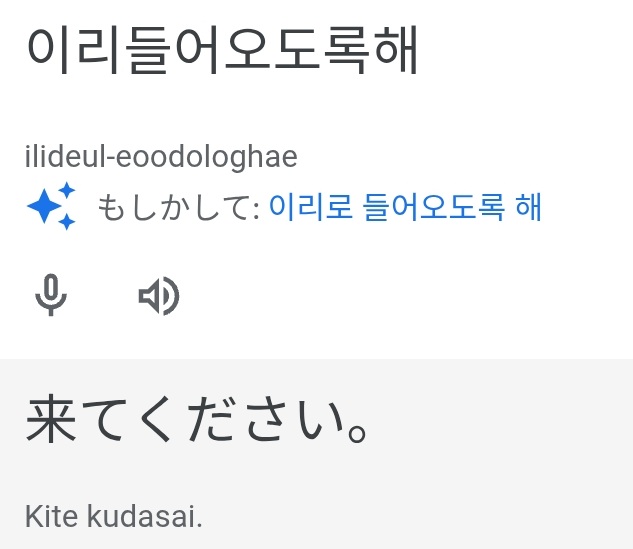Viewport: 633px width, 549px height.
Task: Select the romanized text Kite kudasai.
Action: [x=113, y=516]
